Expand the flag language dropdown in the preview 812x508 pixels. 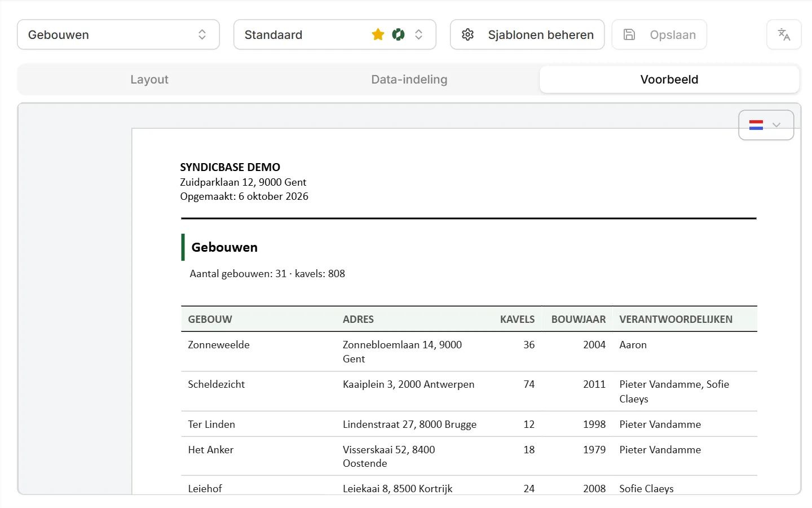766,125
